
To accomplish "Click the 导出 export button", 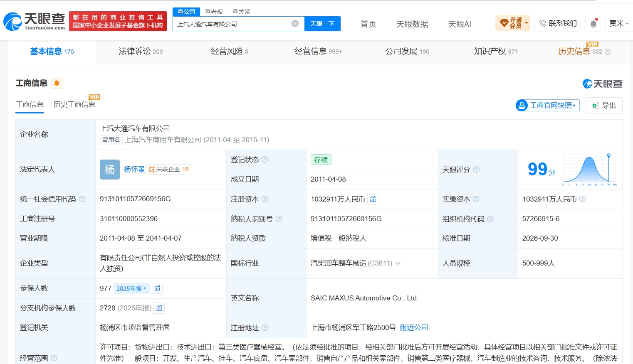I will click(x=604, y=106).
